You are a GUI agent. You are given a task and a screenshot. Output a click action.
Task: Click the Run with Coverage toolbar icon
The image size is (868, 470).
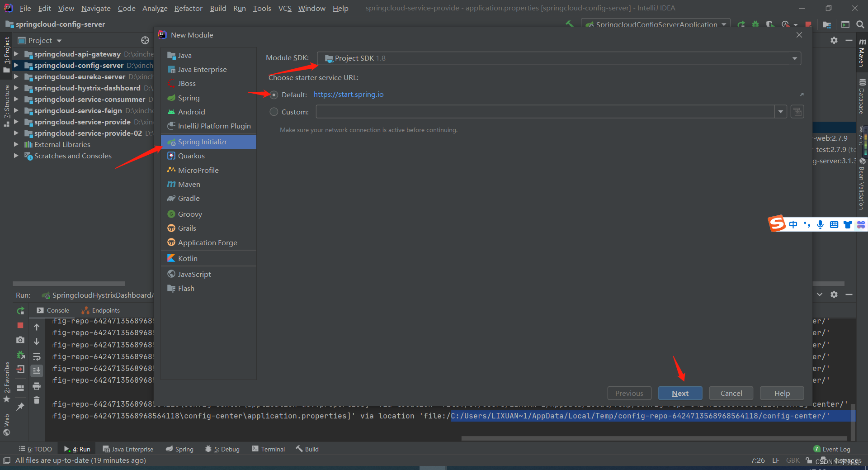(770, 24)
